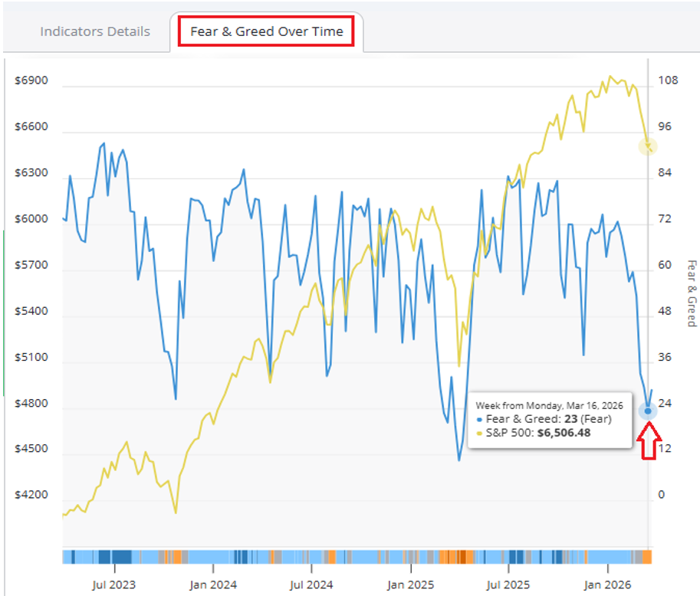Screen dimensions: 700x596
Task: Click the tooltip's Week from Monday date header
Action: (x=549, y=404)
